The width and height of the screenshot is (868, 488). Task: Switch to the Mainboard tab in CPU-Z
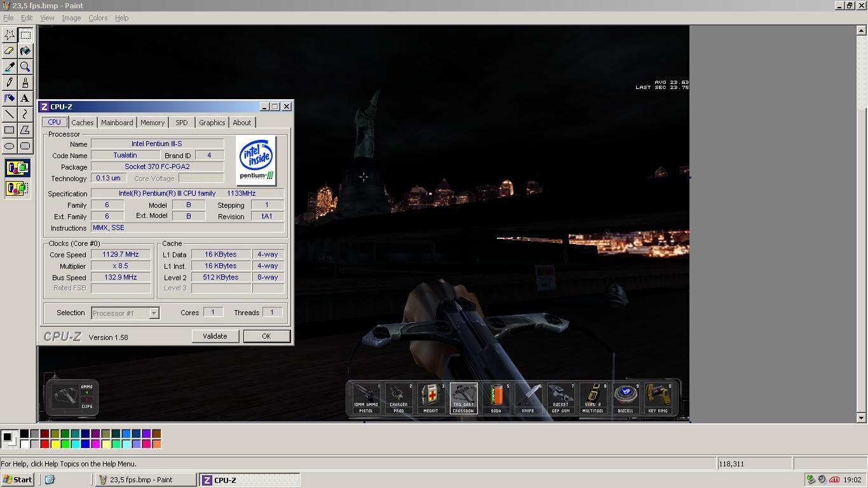pos(117,123)
